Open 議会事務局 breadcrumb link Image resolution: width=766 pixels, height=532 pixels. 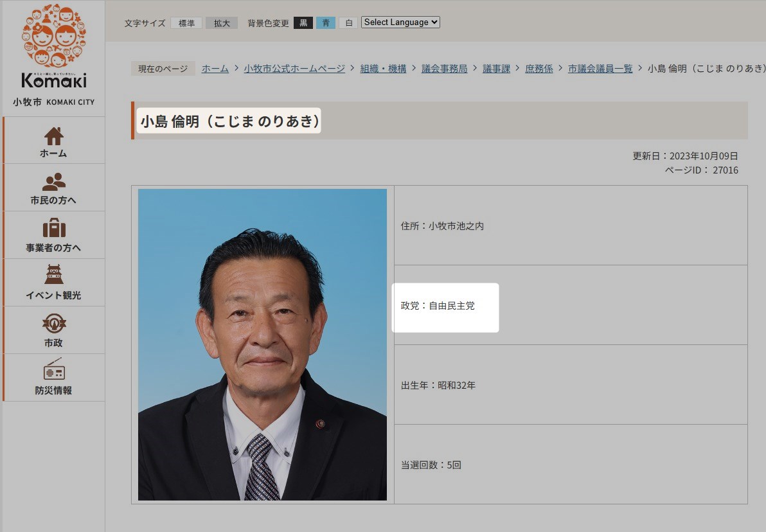444,69
